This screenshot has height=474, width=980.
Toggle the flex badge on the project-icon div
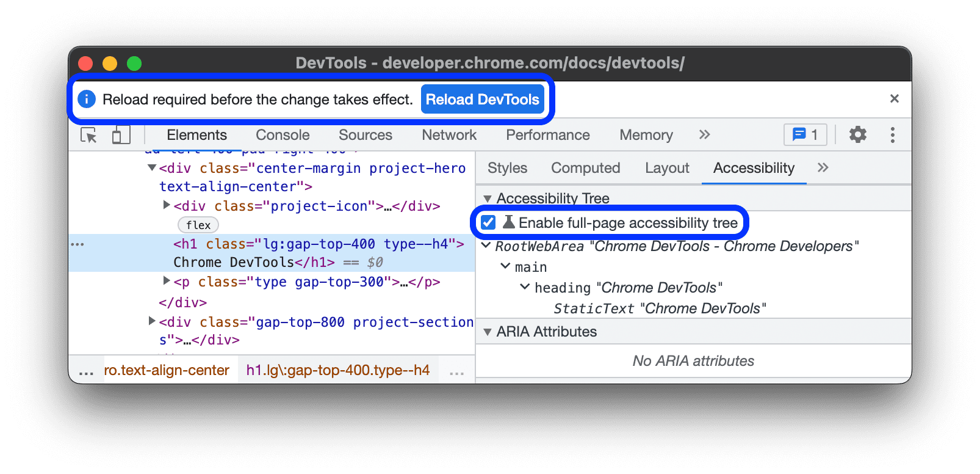pyautogui.click(x=198, y=225)
